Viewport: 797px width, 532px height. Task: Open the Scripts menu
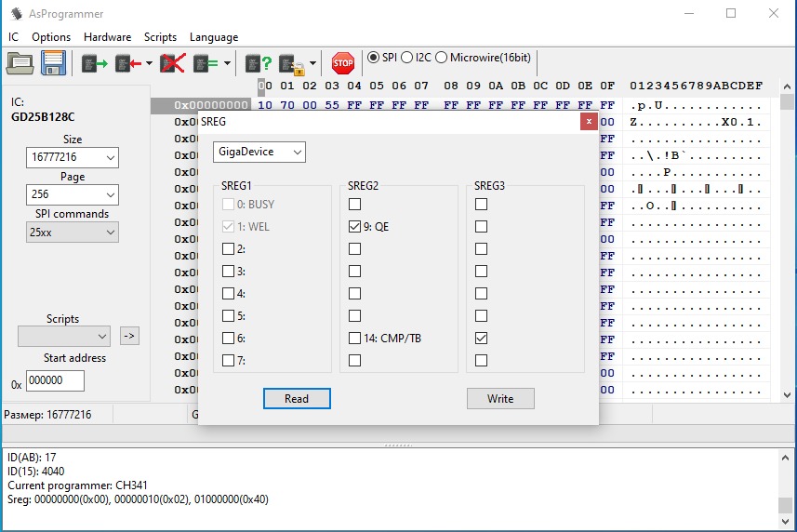pos(160,37)
